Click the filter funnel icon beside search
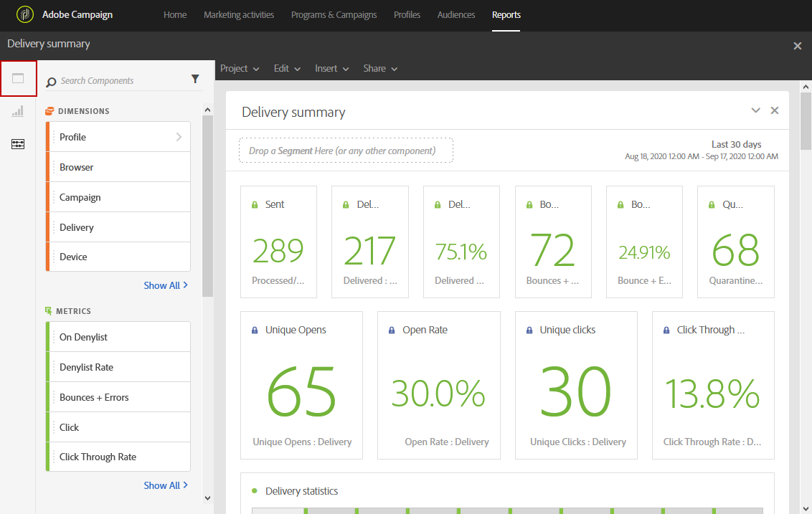This screenshot has height=514, width=812. tap(195, 80)
